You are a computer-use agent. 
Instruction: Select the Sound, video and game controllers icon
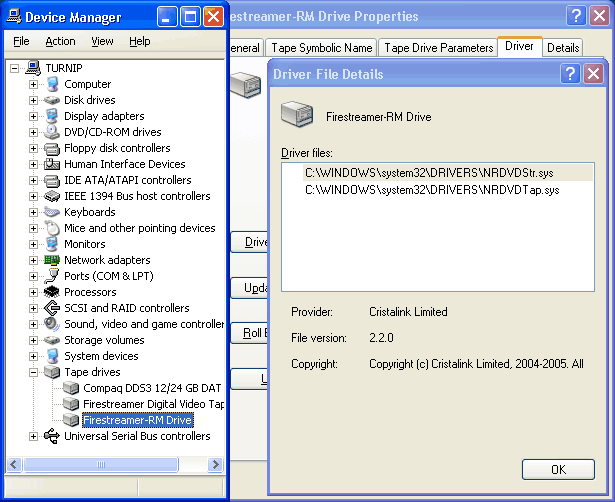click(x=52, y=324)
